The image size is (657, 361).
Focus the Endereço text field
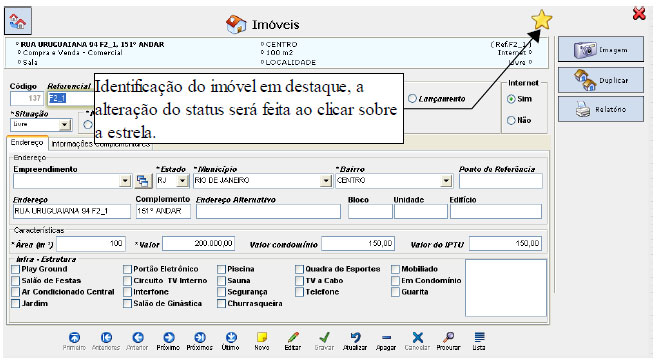pyautogui.click(x=72, y=211)
